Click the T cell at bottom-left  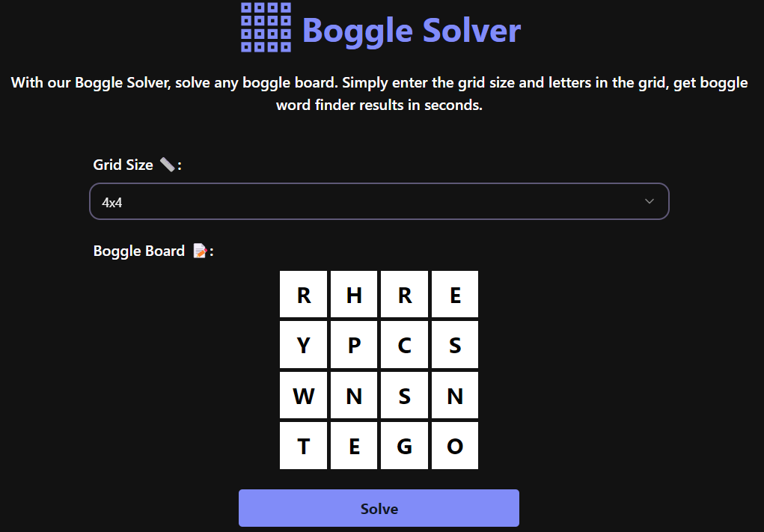(303, 444)
